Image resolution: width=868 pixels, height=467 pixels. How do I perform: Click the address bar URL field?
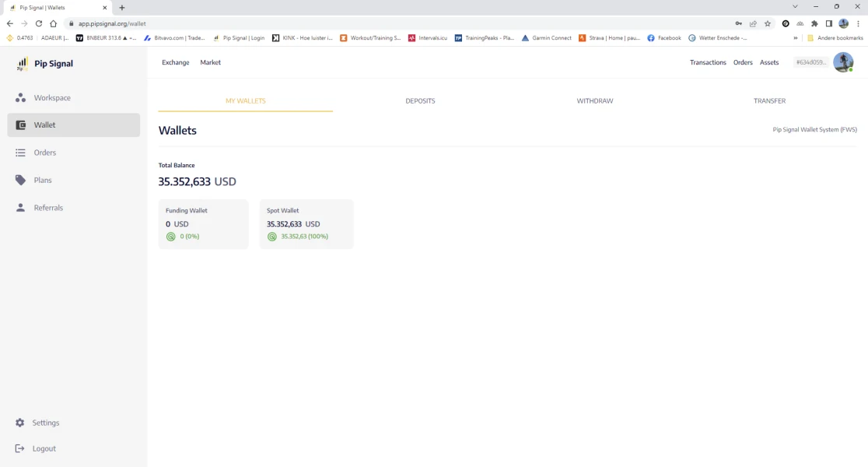point(398,24)
